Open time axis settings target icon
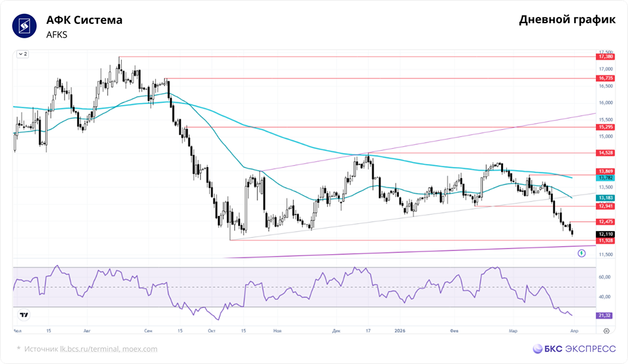Viewport: 628px width, 364px height. (607, 331)
